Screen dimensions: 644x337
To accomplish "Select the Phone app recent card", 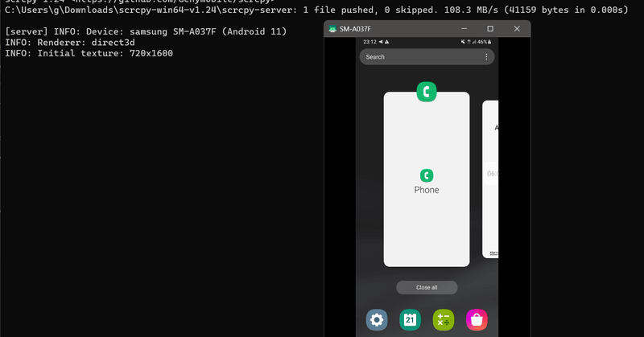I will click(427, 179).
